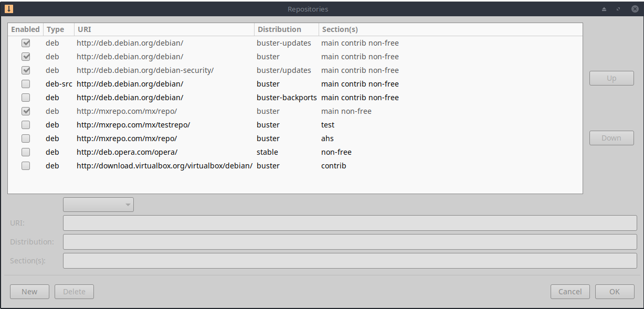Enable the deb-src repository checkbox

pyautogui.click(x=26, y=84)
